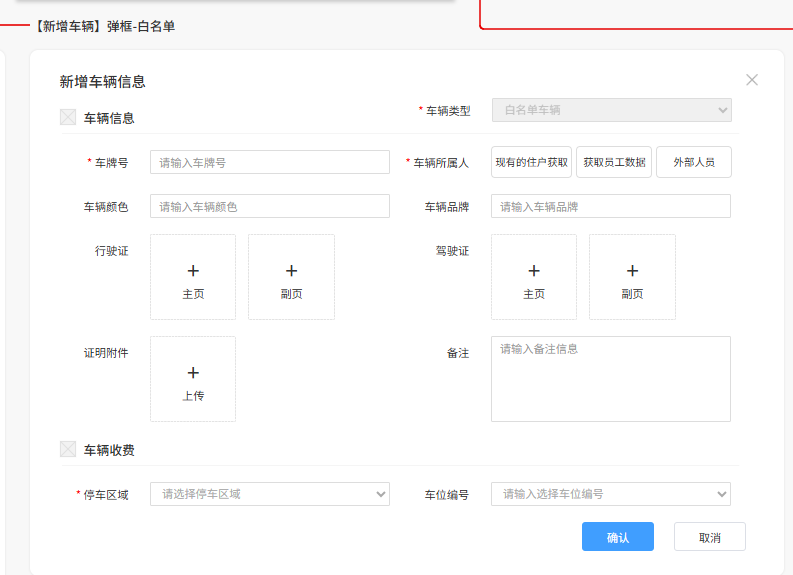Click plus icon for 驾驶证 主页 upload
Image resolution: width=793 pixels, height=575 pixels.
coord(534,270)
